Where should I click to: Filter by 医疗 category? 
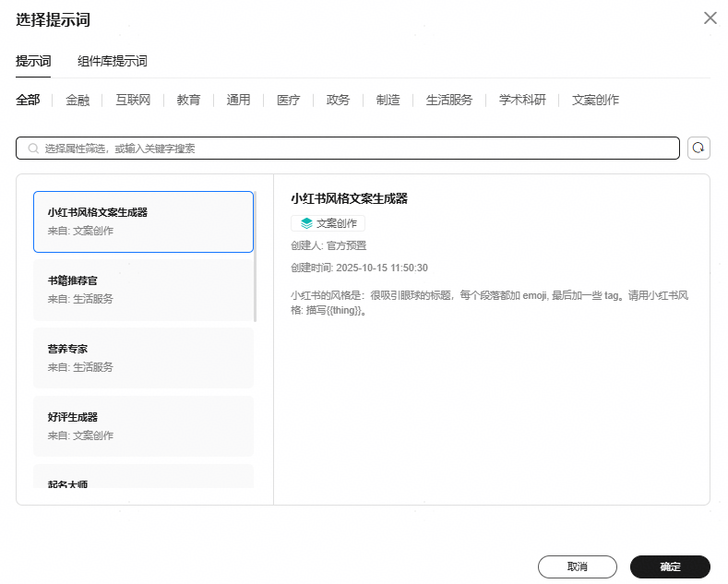288,100
